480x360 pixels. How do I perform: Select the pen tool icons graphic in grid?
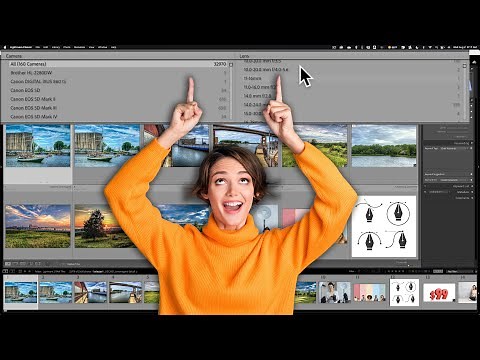click(x=384, y=226)
